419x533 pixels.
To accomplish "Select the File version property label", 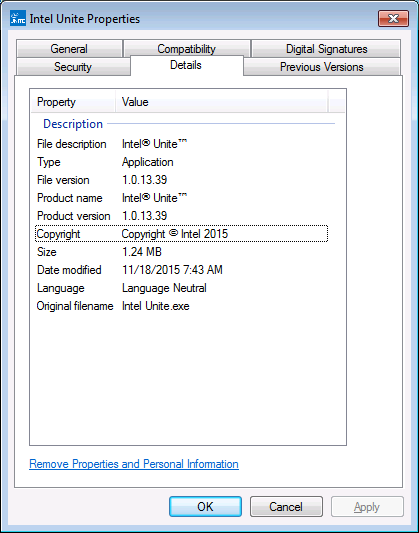I will pyautogui.click(x=63, y=180).
